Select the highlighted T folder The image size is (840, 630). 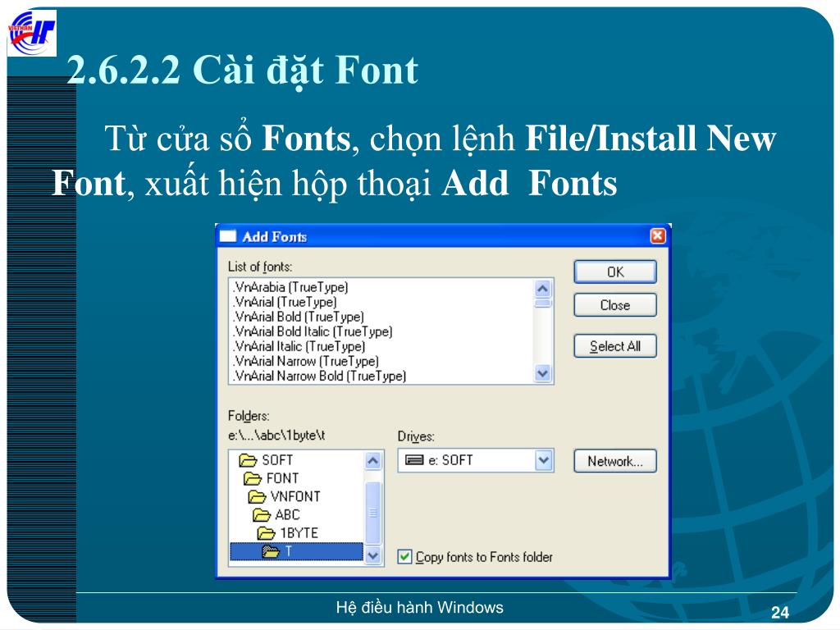pyautogui.click(x=296, y=551)
